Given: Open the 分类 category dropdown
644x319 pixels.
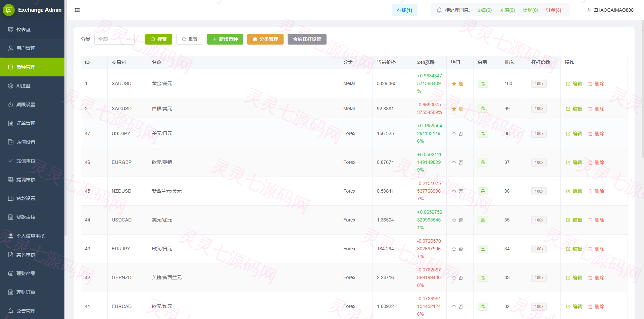Looking at the screenshot, I should 114,39.
